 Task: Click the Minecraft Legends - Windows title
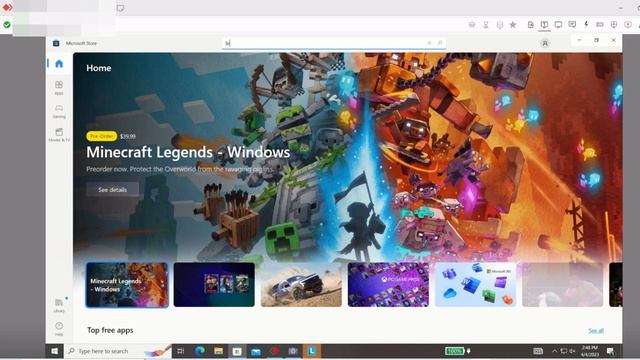point(188,152)
